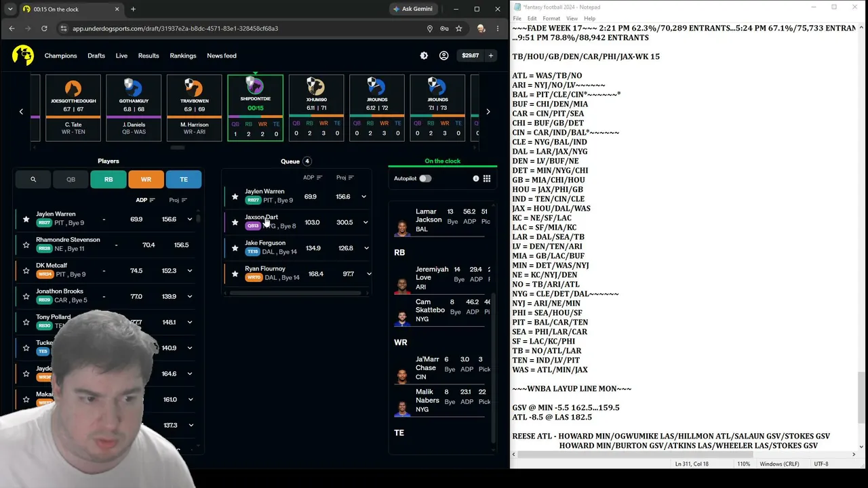Filter players by RB position
The image size is (868, 488).
(108, 180)
